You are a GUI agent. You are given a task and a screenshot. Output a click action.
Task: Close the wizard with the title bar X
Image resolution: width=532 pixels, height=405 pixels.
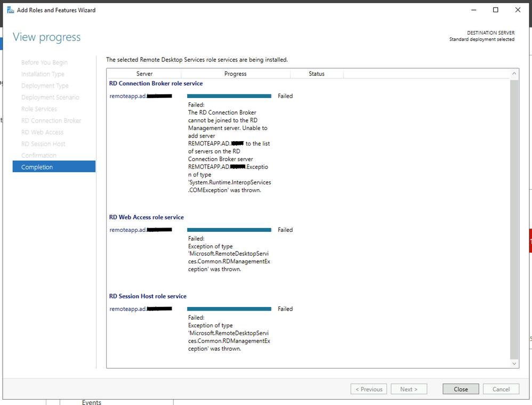coord(518,10)
